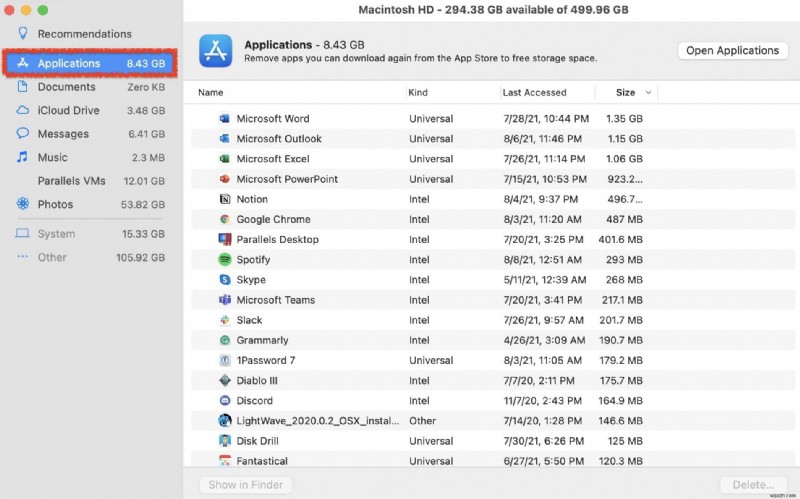Sort list by Last Accessed header
Image resolution: width=800 pixels, height=499 pixels.
(x=534, y=92)
